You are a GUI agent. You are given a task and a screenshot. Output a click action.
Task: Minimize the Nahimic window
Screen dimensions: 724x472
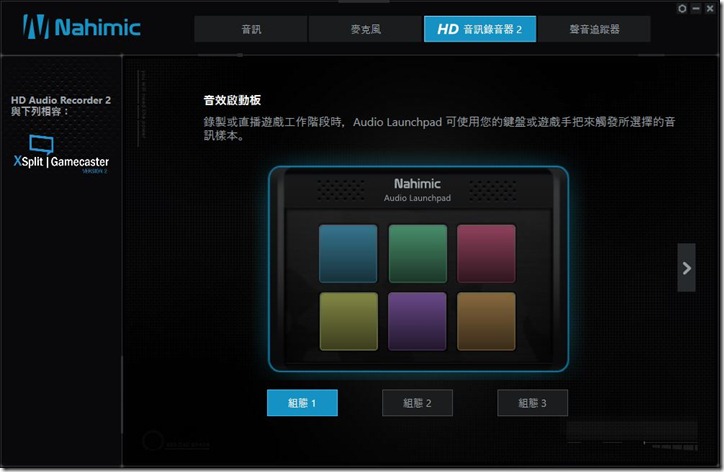pyautogui.click(x=696, y=8)
